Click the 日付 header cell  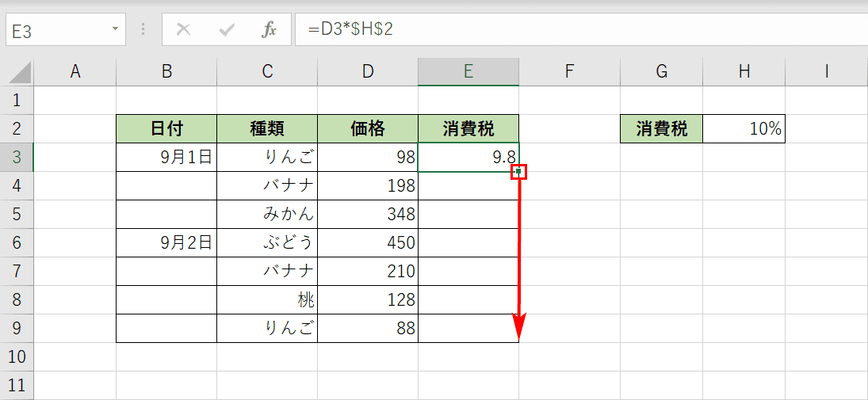166,129
